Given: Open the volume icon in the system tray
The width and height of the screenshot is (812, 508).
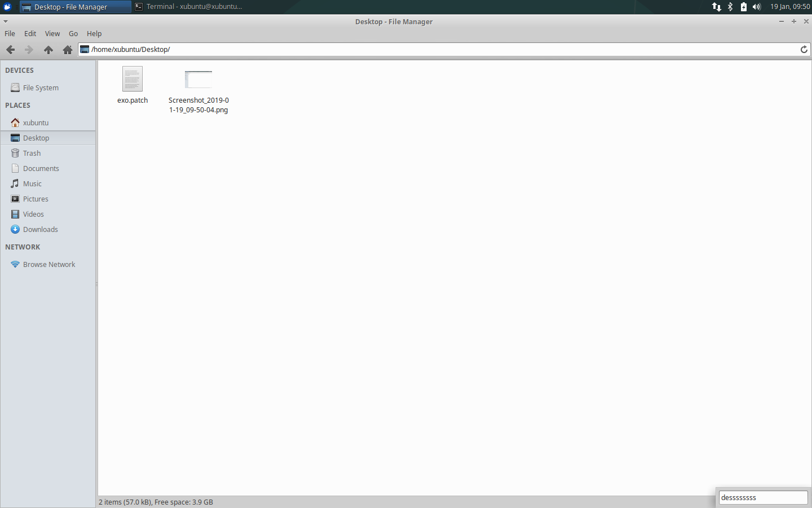Looking at the screenshot, I should (x=756, y=7).
